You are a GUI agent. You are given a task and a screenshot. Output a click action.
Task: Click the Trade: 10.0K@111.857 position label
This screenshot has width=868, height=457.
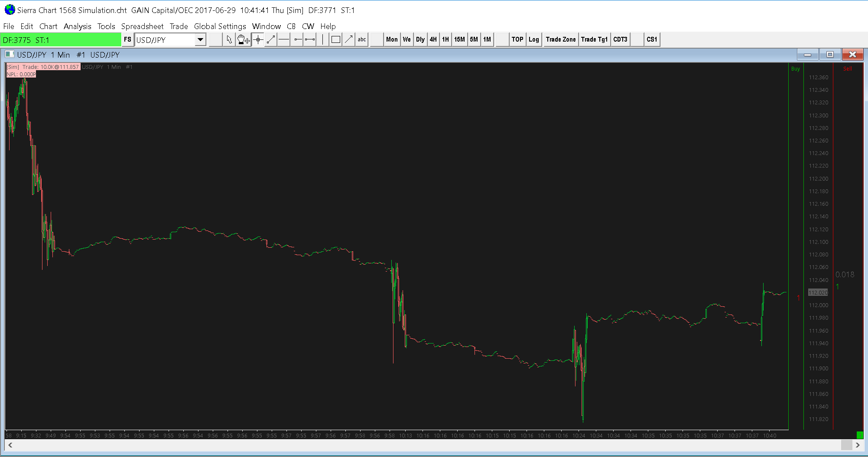[x=43, y=67]
